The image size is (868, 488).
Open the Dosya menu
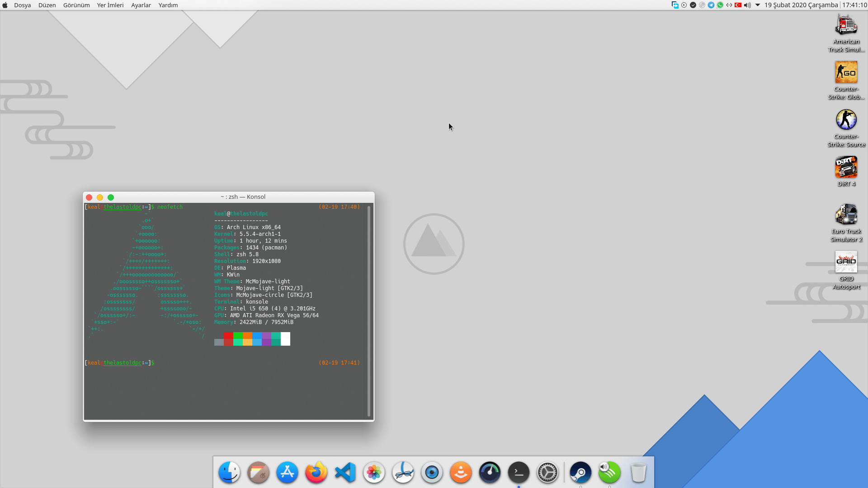(x=22, y=5)
